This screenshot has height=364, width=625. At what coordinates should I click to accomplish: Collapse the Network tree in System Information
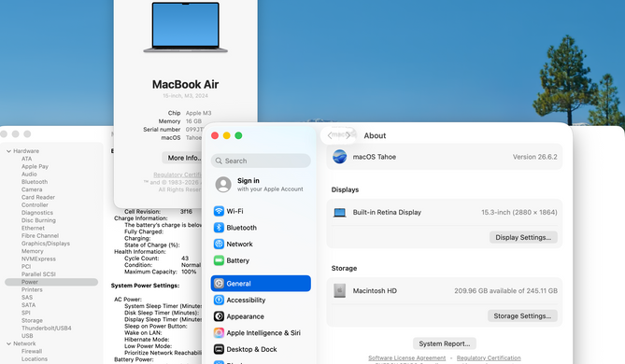click(x=8, y=343)
